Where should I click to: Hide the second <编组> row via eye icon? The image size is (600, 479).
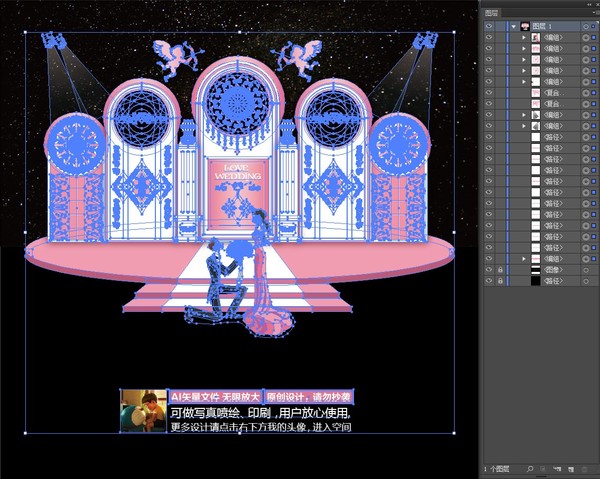[489, 49]
